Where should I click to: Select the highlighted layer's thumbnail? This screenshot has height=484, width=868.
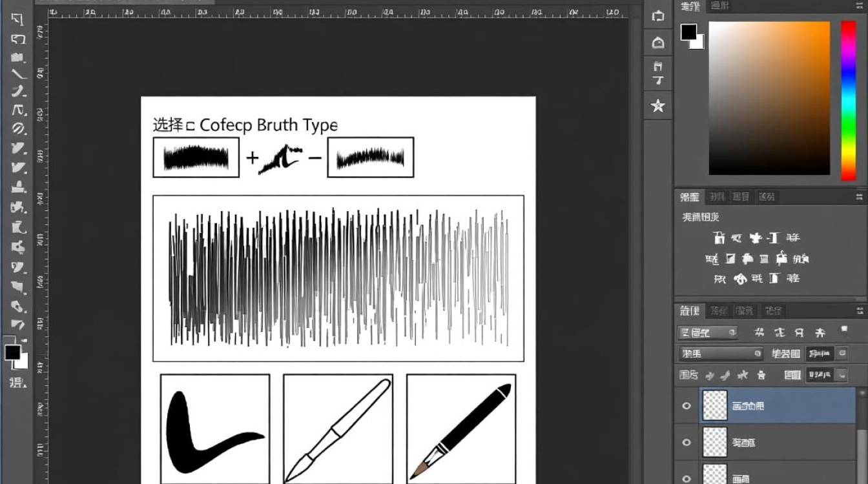click(x=714, y=406)
